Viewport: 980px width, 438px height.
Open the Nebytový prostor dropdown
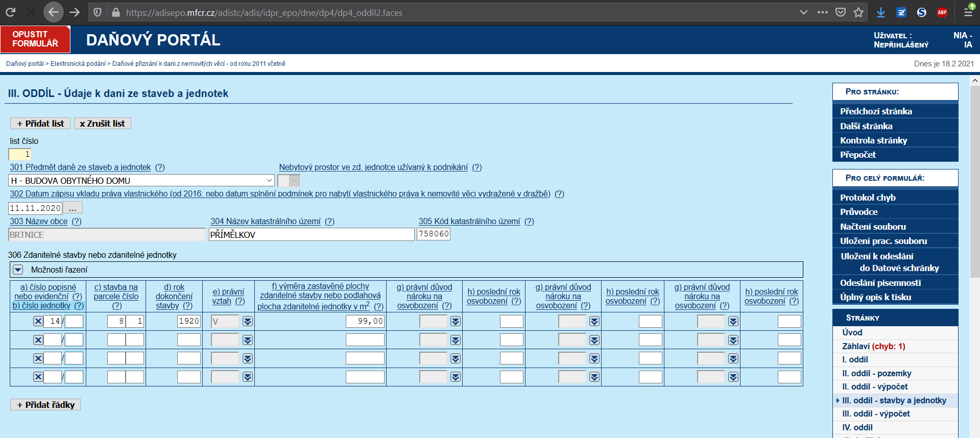click(x=289, y=181)
